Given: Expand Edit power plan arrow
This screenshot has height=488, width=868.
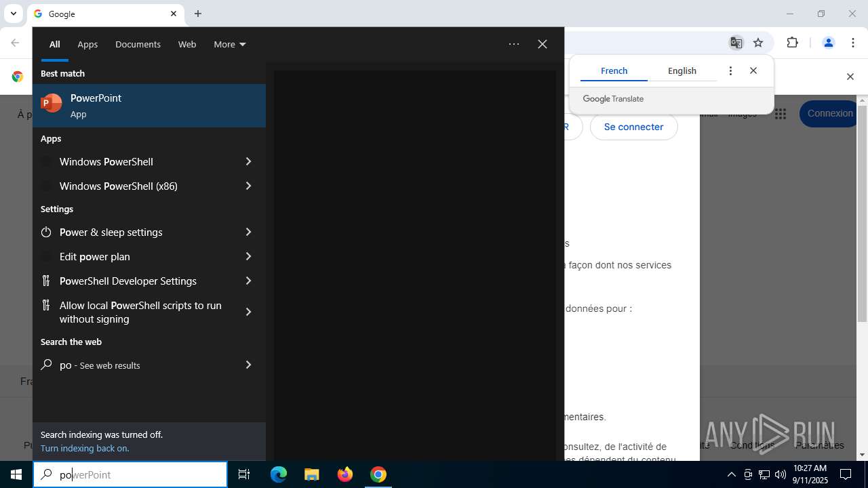Looking at the screenshot, I should (248, 256).
